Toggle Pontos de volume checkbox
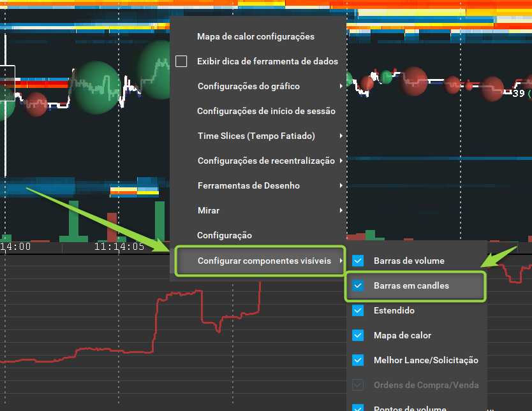This screenshot has width=532, height=411. coord(358,408)
